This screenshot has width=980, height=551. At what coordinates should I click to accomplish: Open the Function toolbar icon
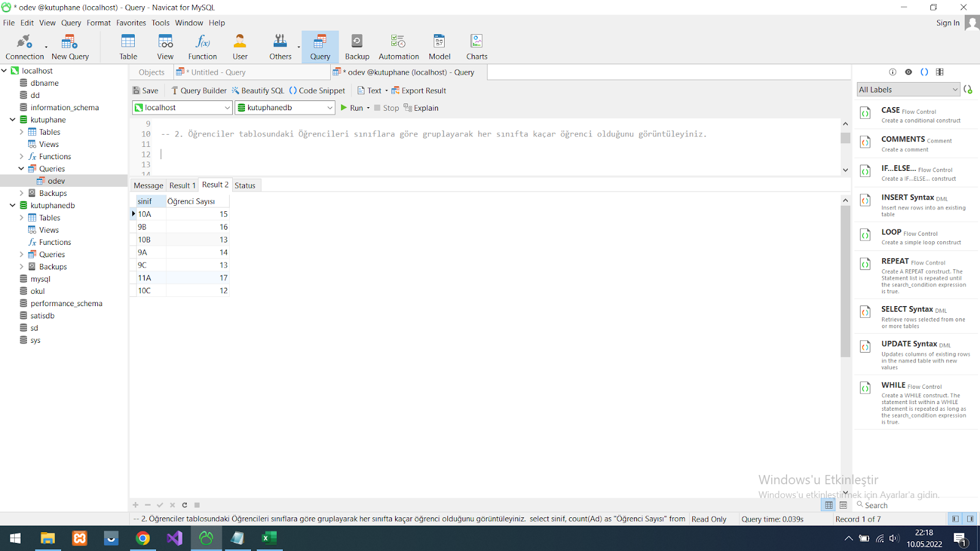203,47
